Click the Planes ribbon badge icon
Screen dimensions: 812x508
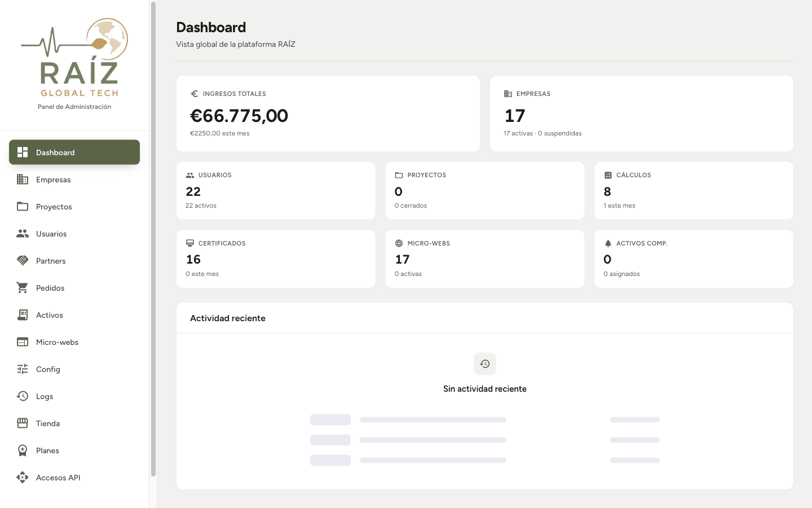pos(23,450)
